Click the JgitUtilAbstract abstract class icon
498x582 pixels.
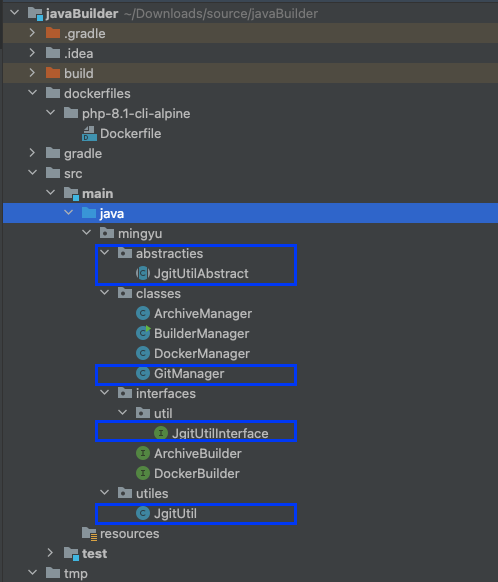[x=143, y=274]
